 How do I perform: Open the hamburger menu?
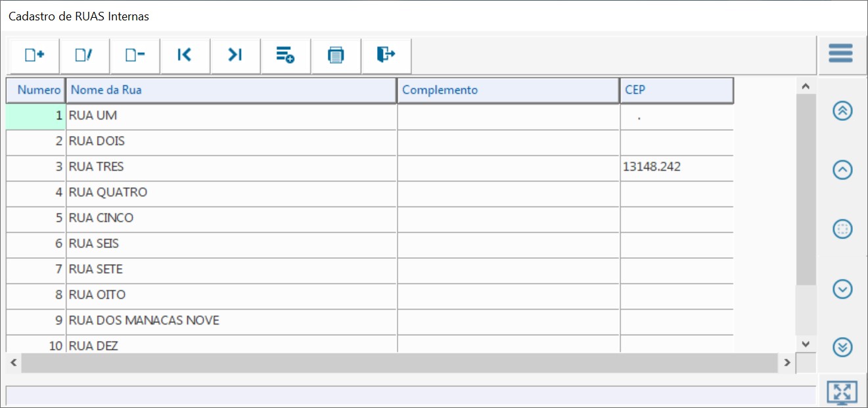click(840, 53)
